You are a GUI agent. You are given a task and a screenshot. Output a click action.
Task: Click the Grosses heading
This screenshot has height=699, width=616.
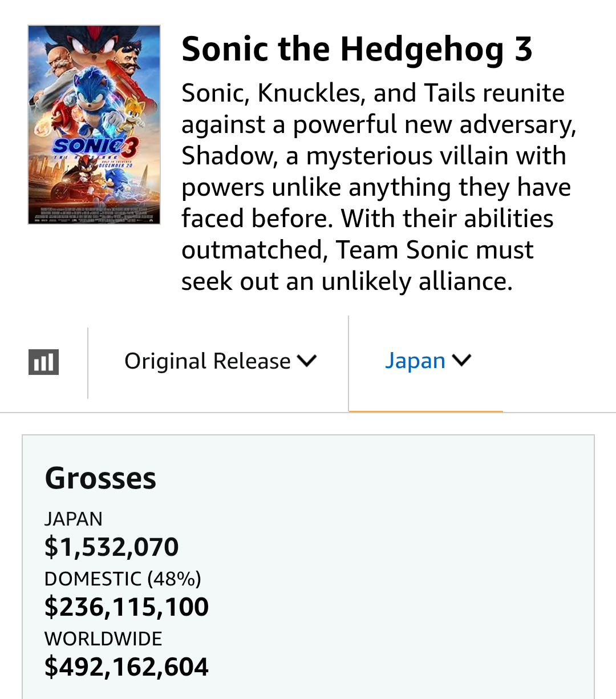(x=100, y=478)
